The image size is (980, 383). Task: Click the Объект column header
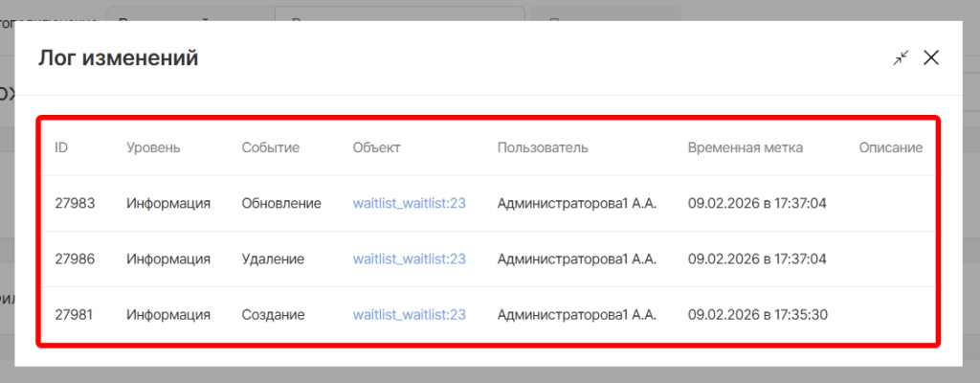pos(376,147)
